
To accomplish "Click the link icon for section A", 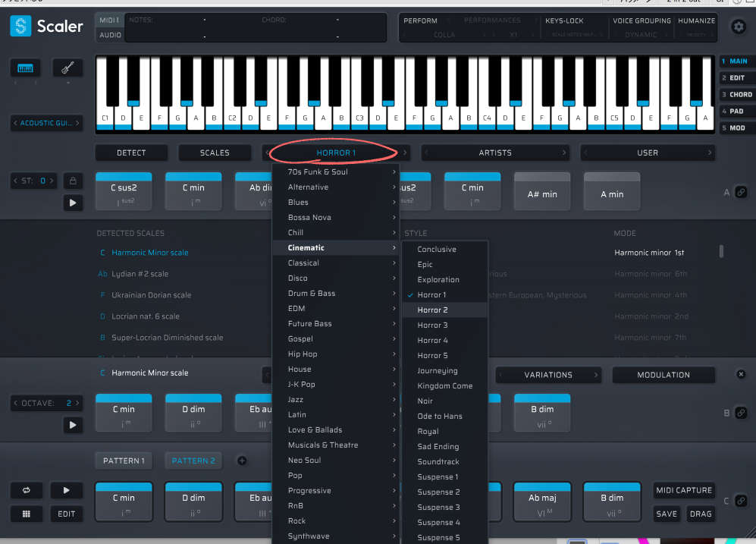I will pos(741,193).
